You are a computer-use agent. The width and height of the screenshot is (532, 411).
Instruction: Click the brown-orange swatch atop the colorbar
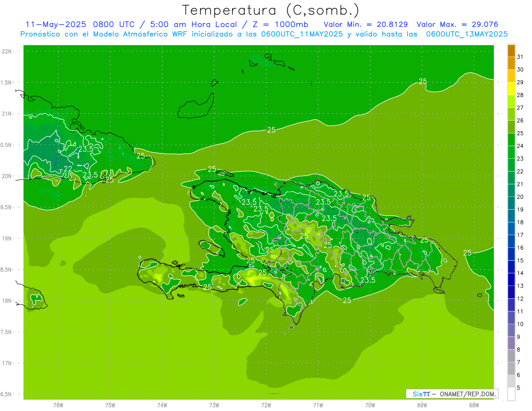pyautogui.click(x=511, y=51)
